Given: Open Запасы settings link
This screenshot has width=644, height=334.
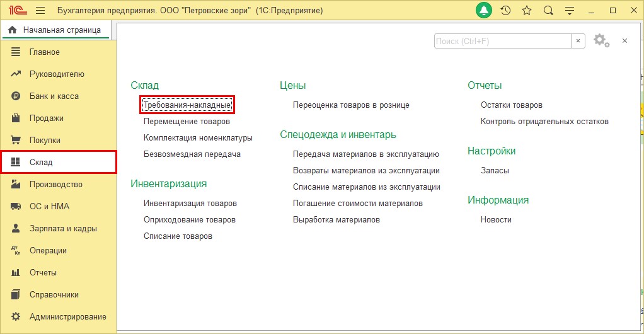Looking at the screenshot, I should coord(495,171).
